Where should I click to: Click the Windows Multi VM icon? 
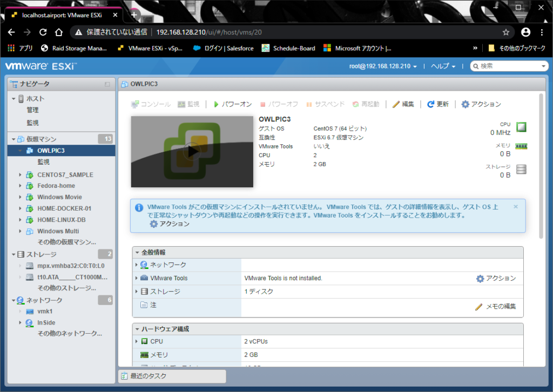click(30, 231)
